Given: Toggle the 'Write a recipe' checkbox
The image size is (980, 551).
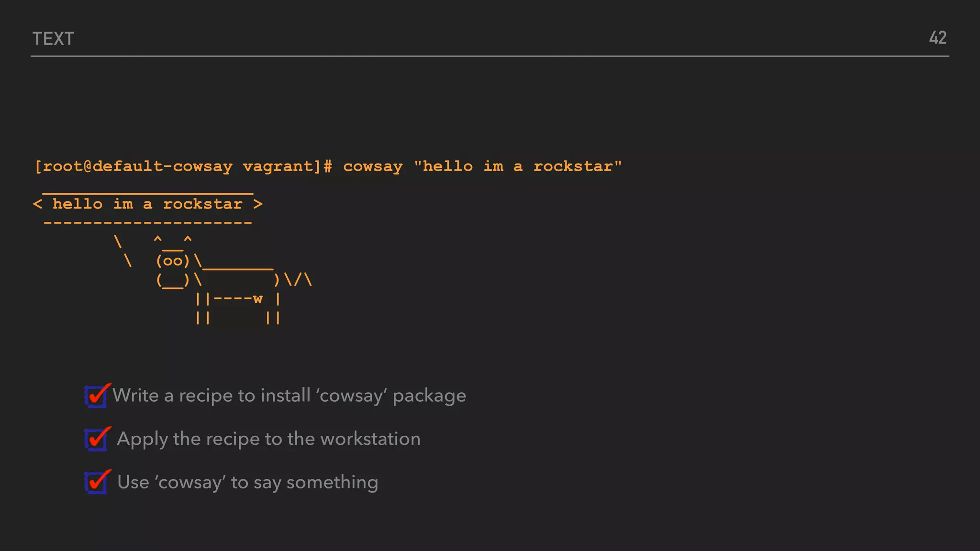Looking at the screenshot, I should [x=96, y=396].
